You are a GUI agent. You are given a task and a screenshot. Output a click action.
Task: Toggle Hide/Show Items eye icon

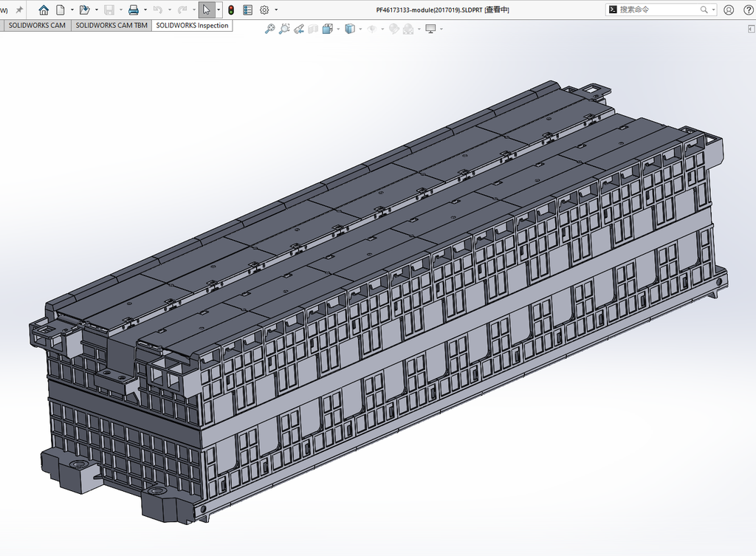372,29
